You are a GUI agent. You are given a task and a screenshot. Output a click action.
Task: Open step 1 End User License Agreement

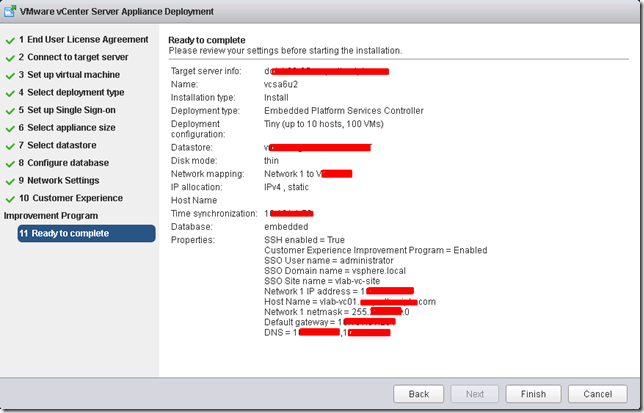point(83,39)
